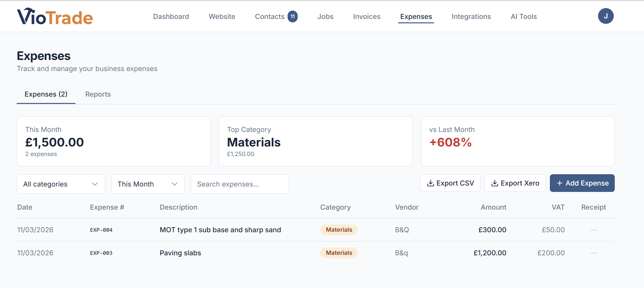Open the This Month date filter dropdown
Viewport: 644px width, 288px height.
tap(148, 184)
